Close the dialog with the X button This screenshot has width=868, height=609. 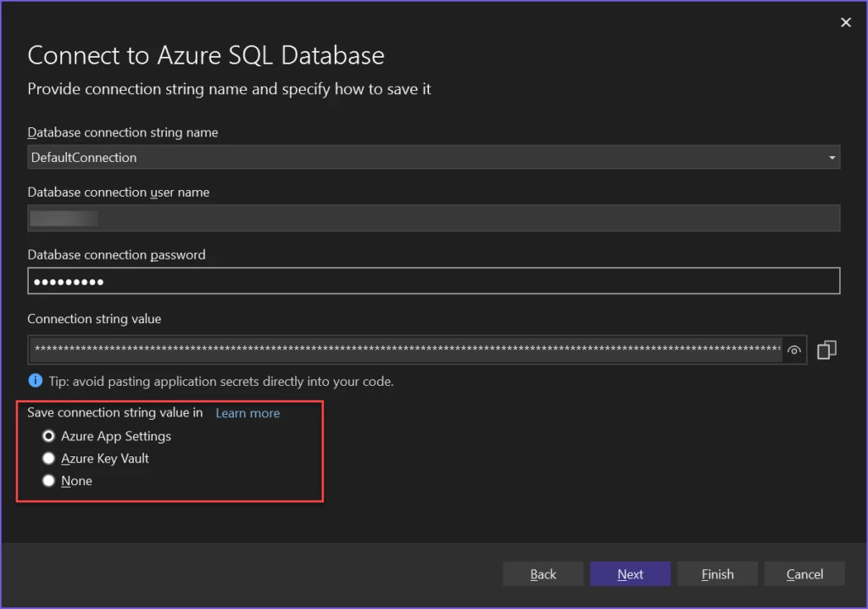(x=845, y=22)
